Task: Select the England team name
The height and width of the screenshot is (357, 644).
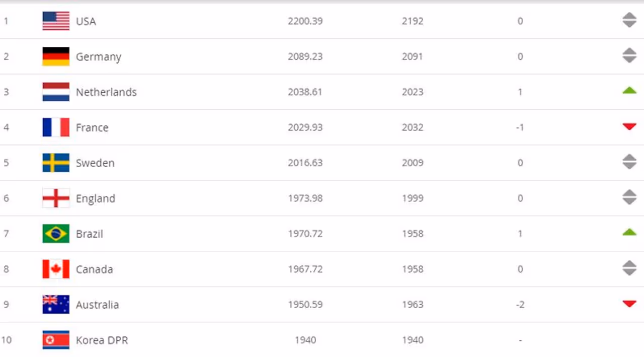Action: click(96, 198)
